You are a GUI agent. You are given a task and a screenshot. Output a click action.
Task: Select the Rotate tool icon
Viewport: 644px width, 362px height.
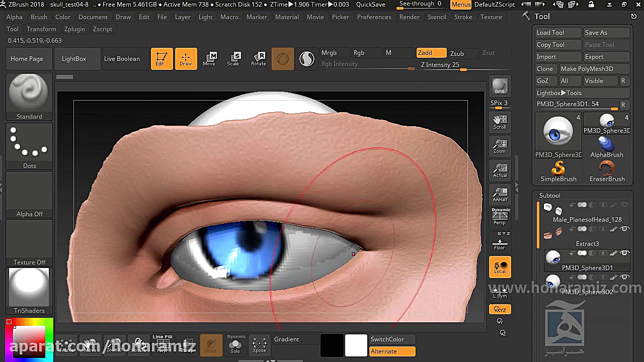258,59
